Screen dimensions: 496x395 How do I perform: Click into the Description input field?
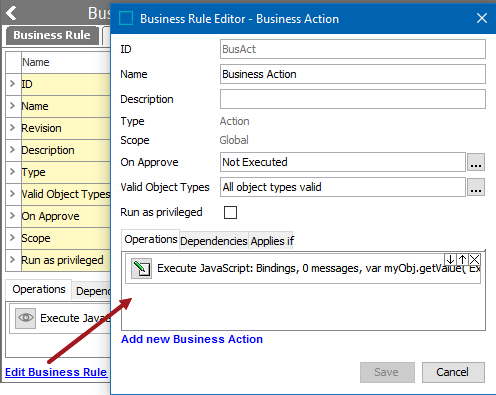click(353, 99)
